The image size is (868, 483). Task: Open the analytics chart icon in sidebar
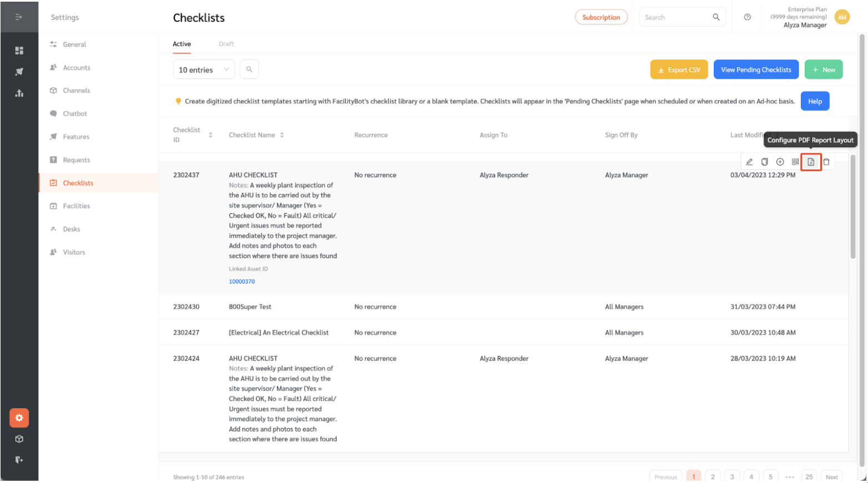pos(19,93)
